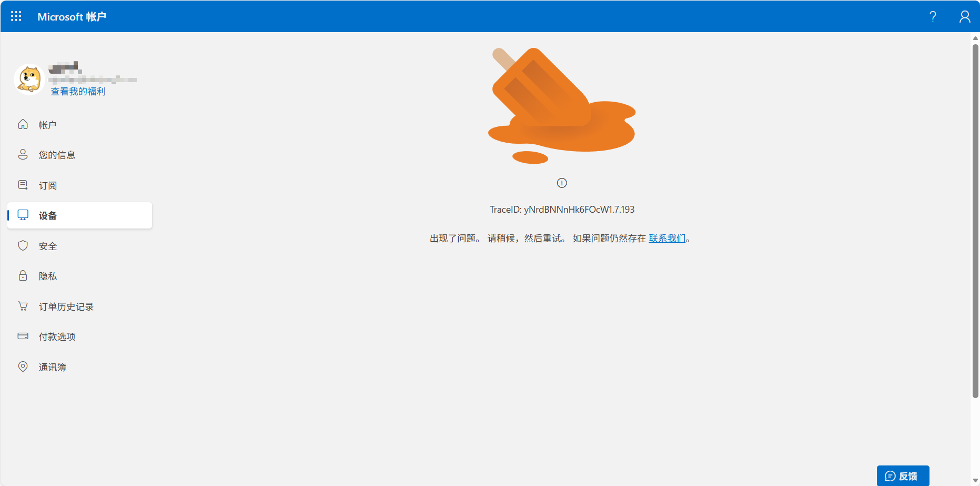The height and width of the screenshot is (486, 980).
Task: Follow the 查看我的福利 link
Action: click(x=78, y=92)
